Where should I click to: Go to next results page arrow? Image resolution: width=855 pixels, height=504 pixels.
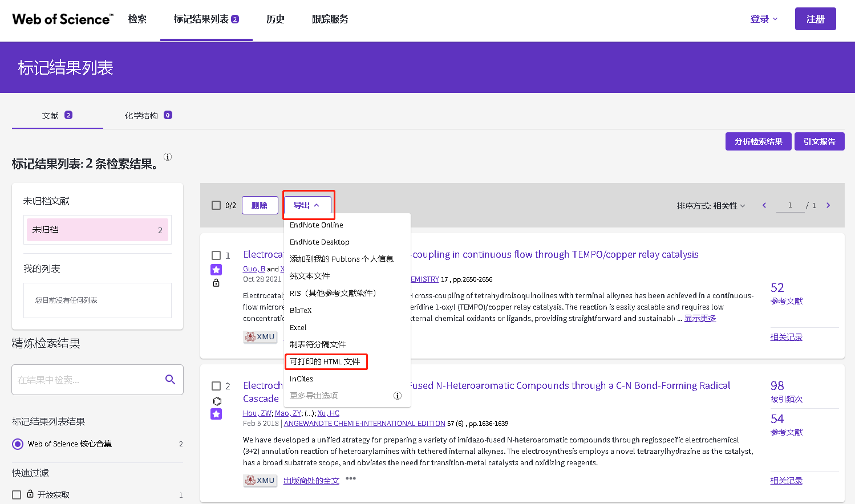(x=828, y=205)
